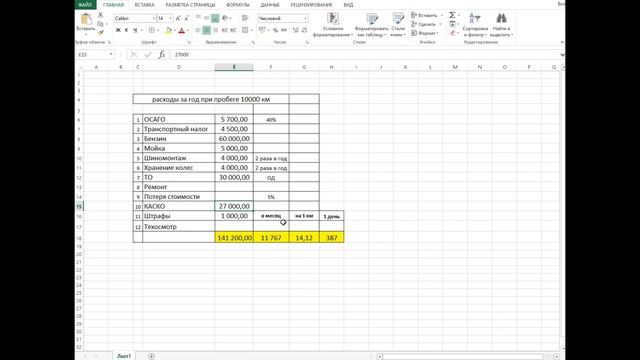This screenshot has width=640, height=360.
Task: Toggle middle vertical alignment
Action: point(207,18)
